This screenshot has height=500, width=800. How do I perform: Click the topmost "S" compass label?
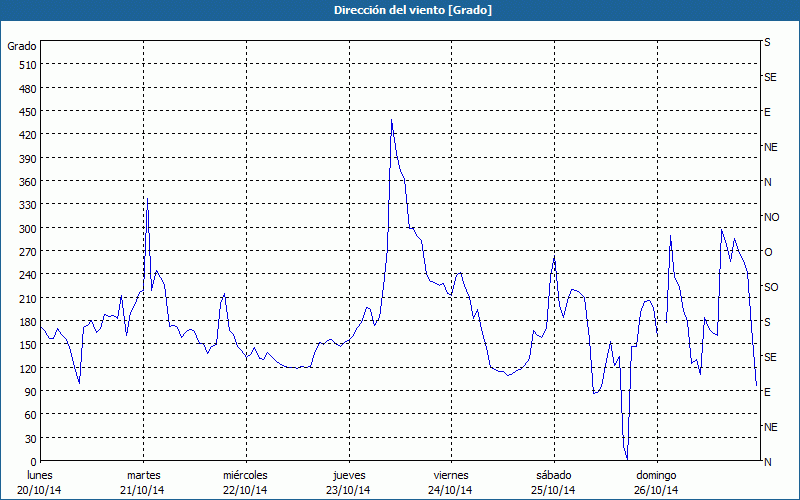767,43
